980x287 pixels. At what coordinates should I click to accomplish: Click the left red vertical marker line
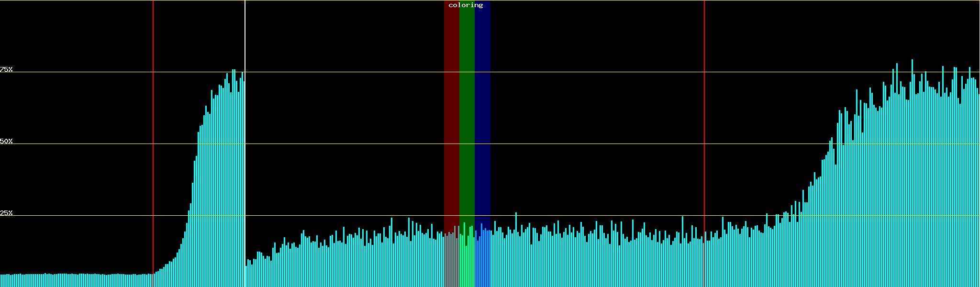point(153,143)
